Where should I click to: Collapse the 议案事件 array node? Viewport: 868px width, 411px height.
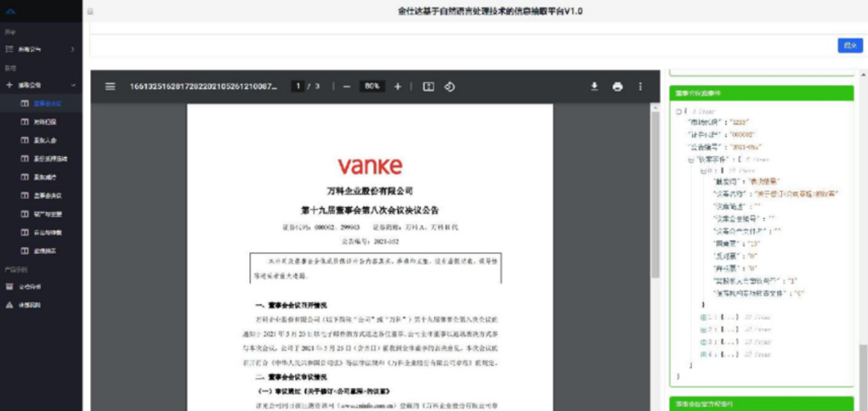691,159
